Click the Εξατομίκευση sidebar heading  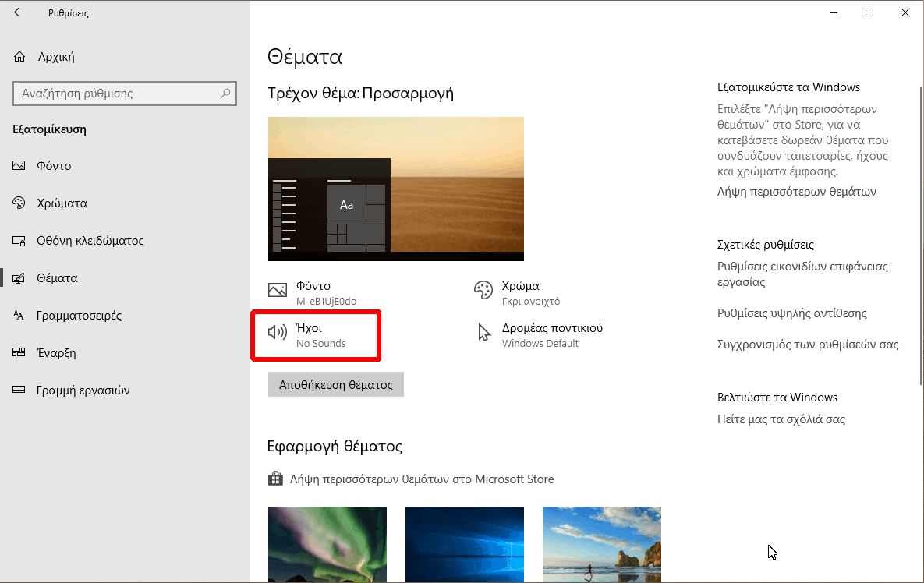(49, 129)
